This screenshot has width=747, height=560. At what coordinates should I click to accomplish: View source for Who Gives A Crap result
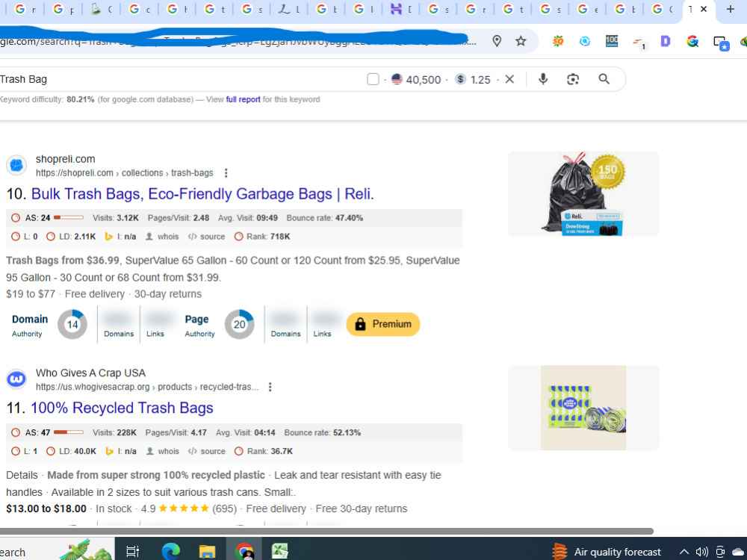[x=207, y=452]
